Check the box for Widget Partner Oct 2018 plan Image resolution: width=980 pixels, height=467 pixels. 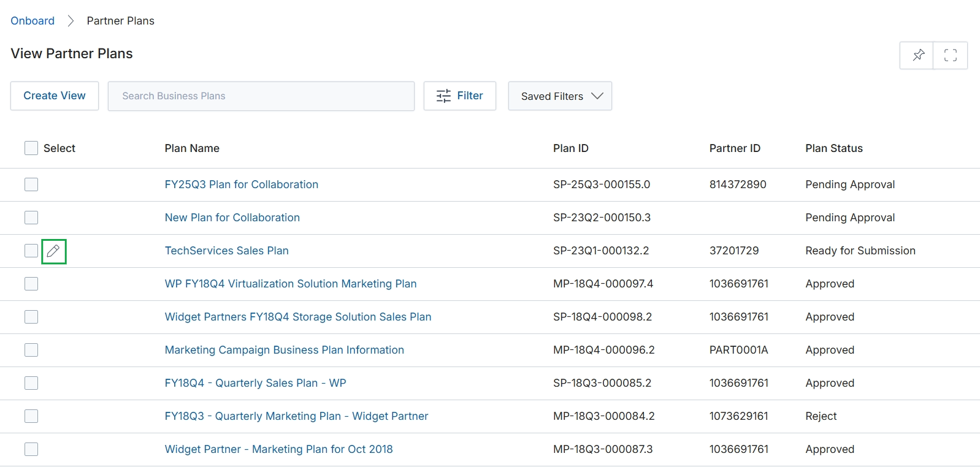click(x=31, y=449)
